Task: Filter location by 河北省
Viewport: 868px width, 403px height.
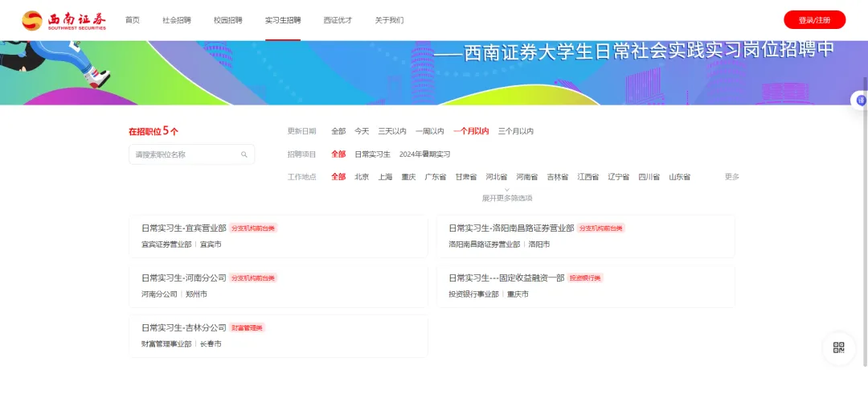Action: 497,177
